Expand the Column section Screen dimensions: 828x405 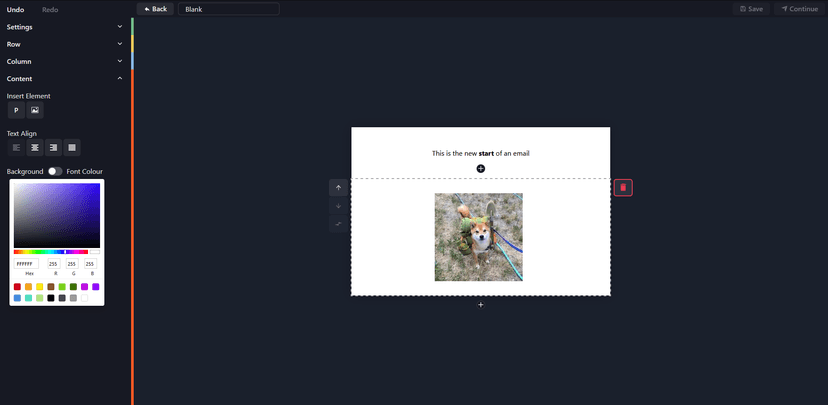65,61
